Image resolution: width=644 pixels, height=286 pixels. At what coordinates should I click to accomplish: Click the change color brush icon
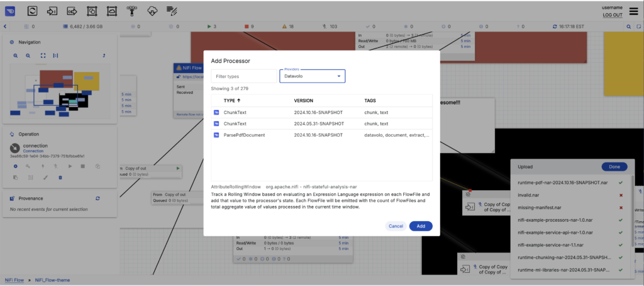45,178
